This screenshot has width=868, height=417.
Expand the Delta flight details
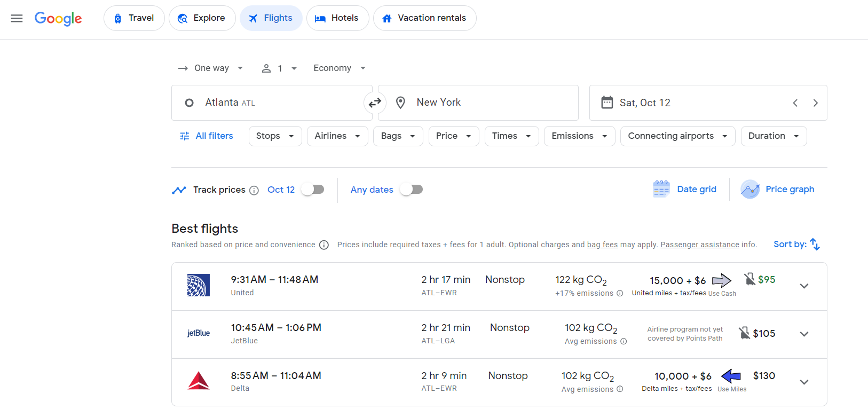tap(804, 382)
